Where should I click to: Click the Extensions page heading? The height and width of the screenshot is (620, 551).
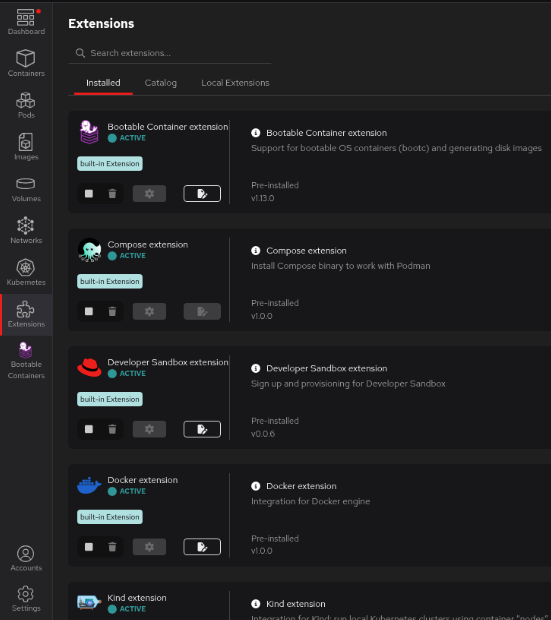point(101,24)
